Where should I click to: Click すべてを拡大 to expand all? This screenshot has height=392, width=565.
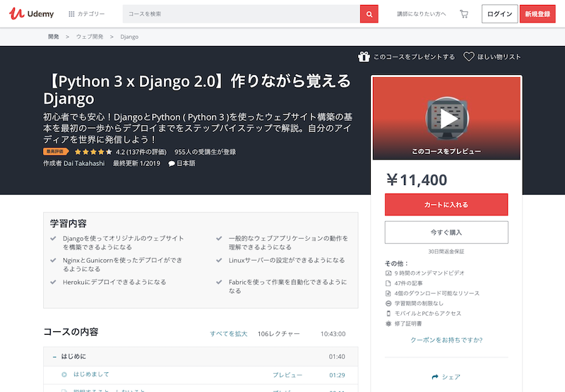228,333
